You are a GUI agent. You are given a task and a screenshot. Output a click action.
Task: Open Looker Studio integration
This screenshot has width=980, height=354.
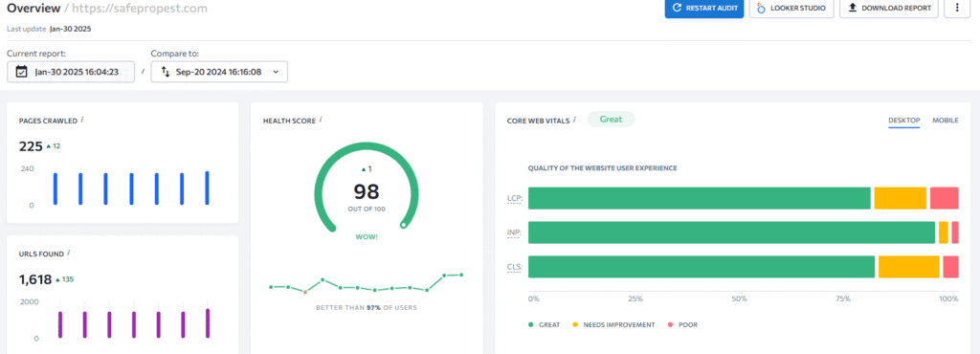[x=791, y=8]
